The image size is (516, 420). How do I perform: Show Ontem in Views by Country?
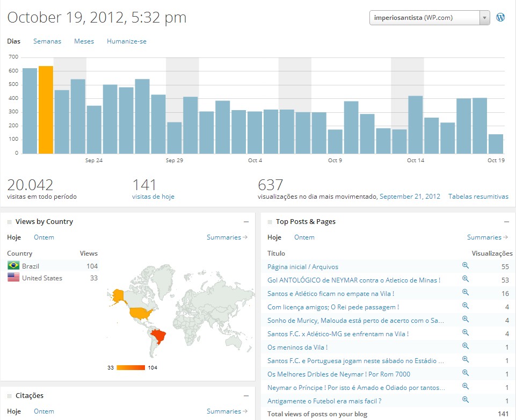click(44, 237)
